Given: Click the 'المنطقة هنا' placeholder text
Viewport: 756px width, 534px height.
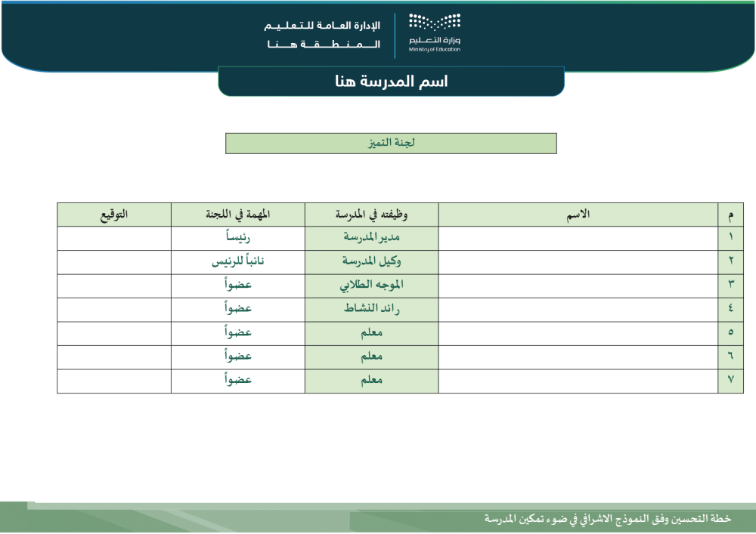Looking at the screenshot, I should [x=327, y=45].
